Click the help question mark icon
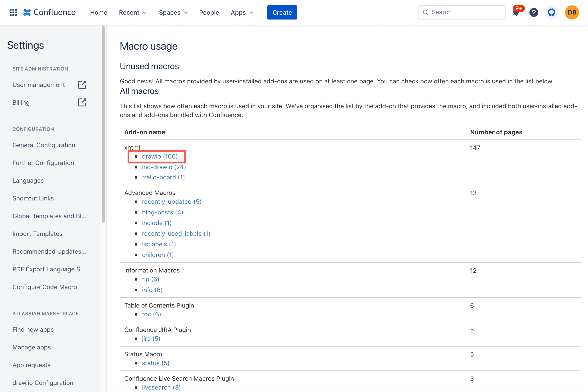The image size is (588, 392). (534, 12)
